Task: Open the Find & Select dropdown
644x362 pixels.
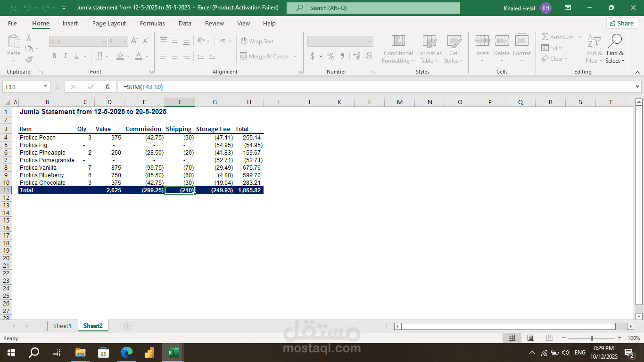Action: tap(615, 49)
